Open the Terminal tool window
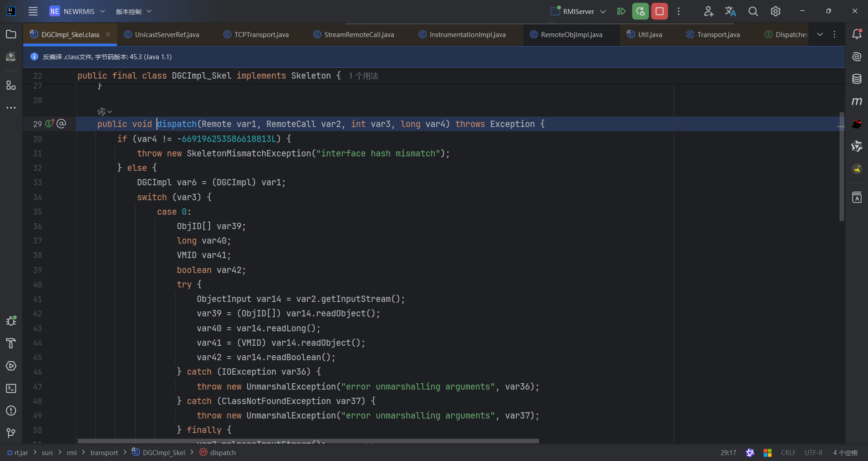Screen dimensions: 868x461 click(11, 388)
